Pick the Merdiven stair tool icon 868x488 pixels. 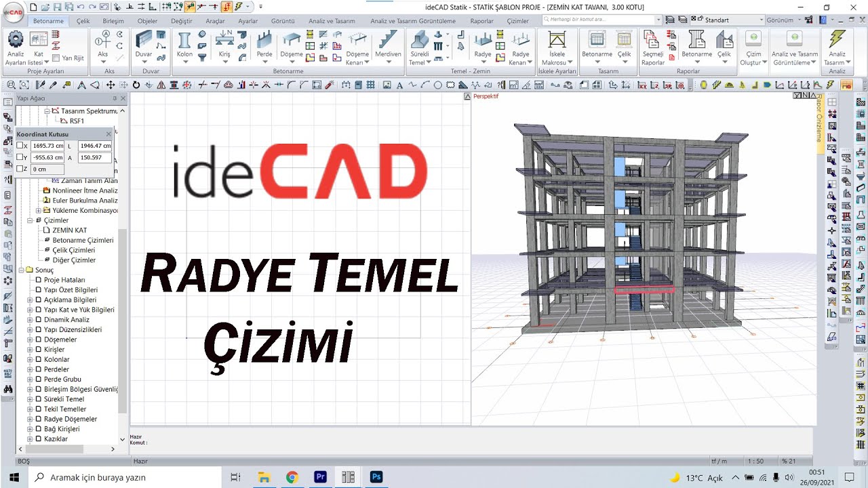click(389, 39)
